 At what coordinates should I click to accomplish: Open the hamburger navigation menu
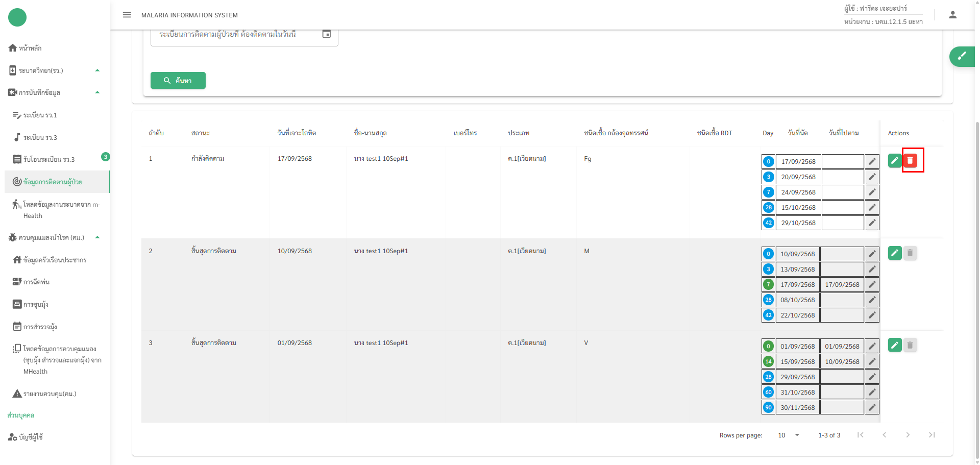[127, 15]
